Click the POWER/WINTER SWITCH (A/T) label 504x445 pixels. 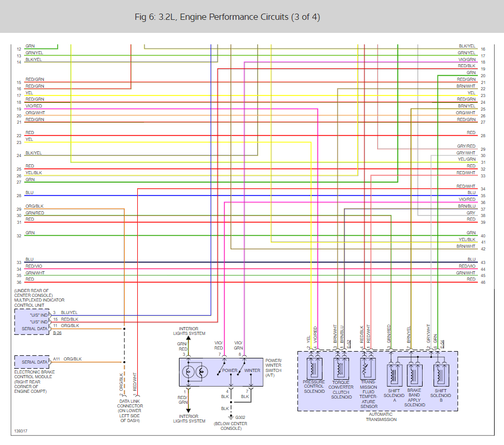273,368
